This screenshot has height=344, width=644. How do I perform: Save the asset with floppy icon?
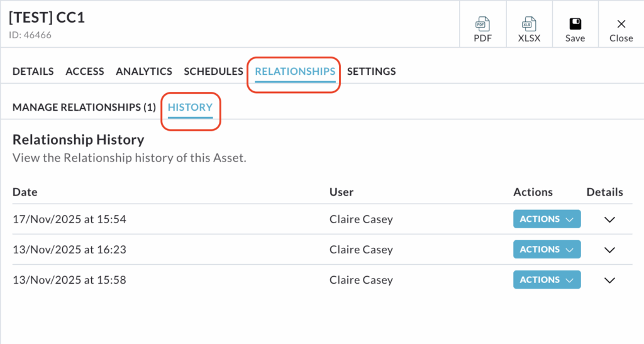coord(575,30)
